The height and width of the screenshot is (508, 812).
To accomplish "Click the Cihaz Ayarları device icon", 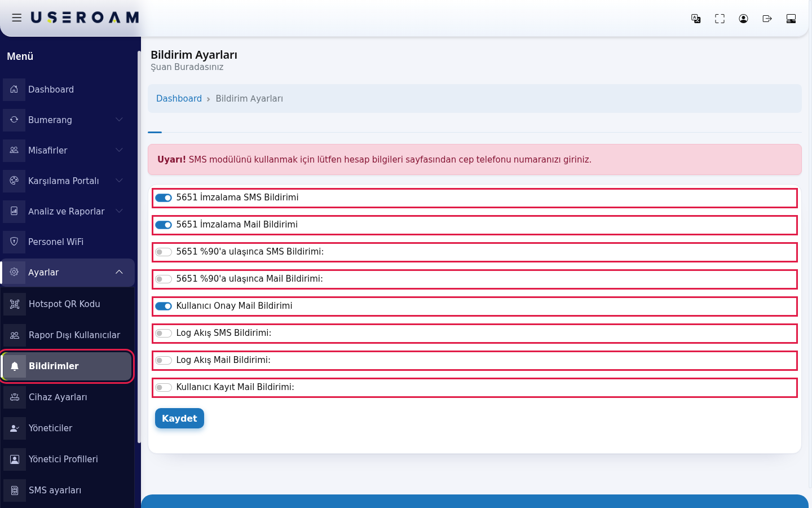I will point(15,397).
